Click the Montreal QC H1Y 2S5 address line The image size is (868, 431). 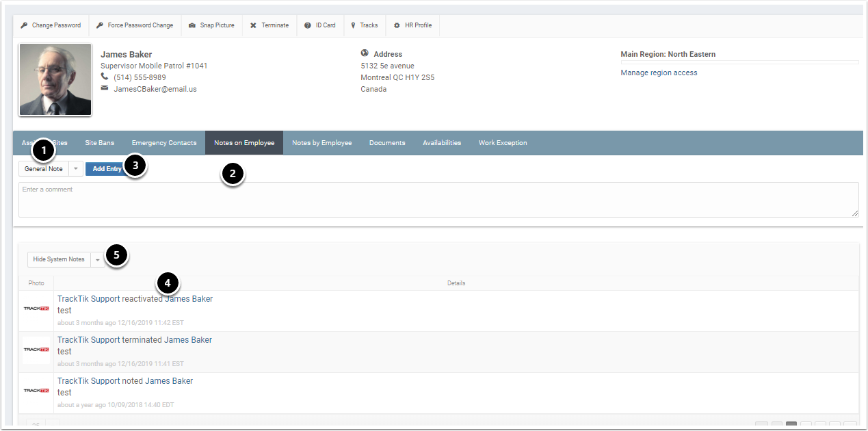[x=397, y=77]
